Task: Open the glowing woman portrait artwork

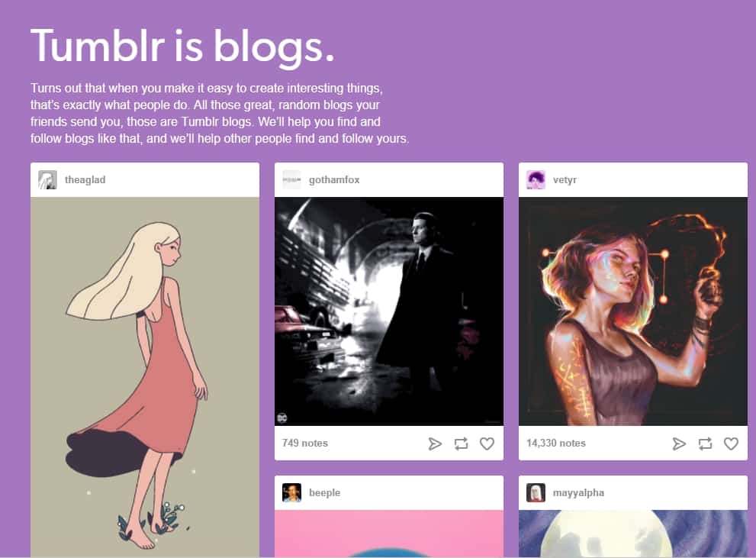Action: 633,311
